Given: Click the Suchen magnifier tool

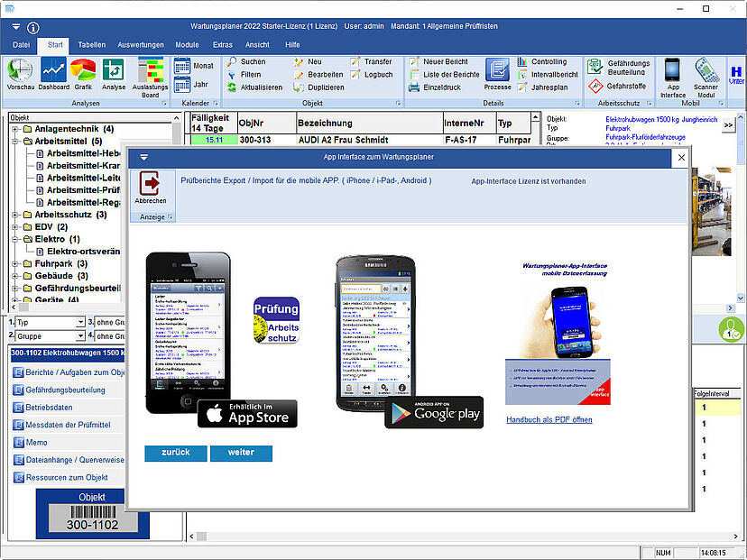Looking at the screenshot, I should 246,61.
